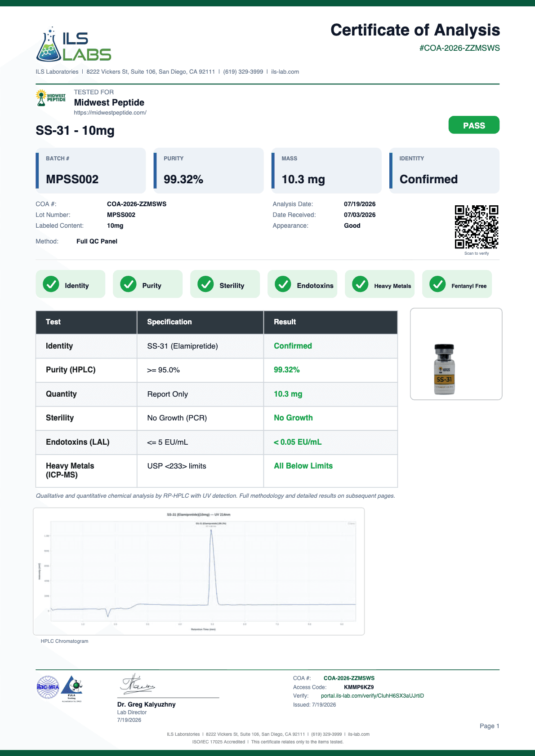Click the green check icon beside Heavy Metals

click(360, 284)
